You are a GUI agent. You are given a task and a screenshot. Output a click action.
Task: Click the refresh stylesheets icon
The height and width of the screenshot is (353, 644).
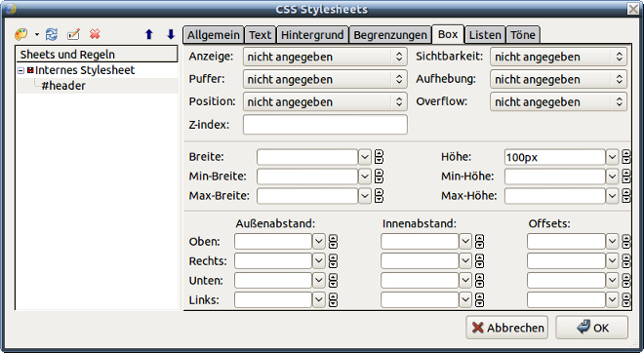coord(52,34)
